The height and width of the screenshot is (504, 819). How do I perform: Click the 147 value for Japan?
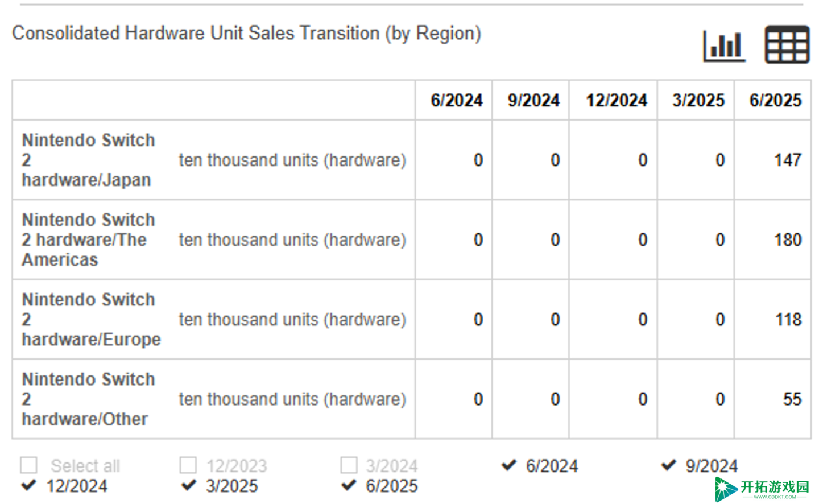coord(788,160)
